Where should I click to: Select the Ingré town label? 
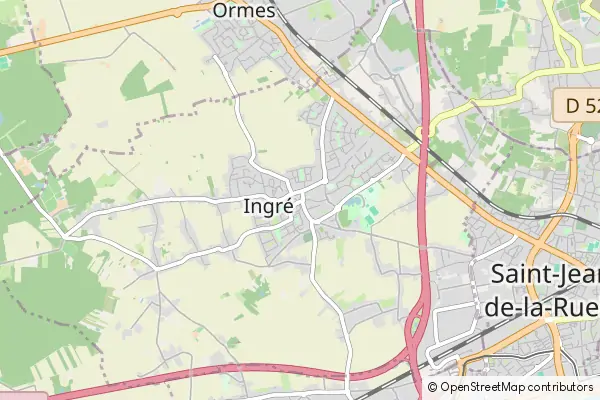click(268, 206)
